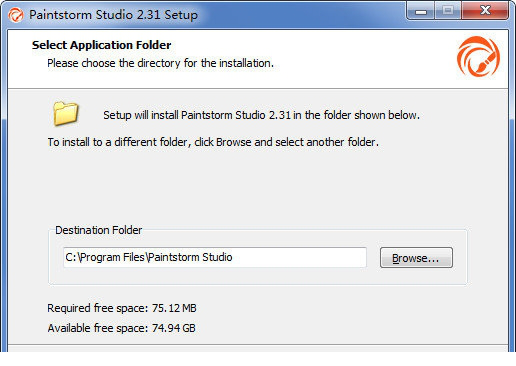The height and width of the screenshot is (366, 516).
Task: Click the Available free space line
Action: tap(121, 328)
